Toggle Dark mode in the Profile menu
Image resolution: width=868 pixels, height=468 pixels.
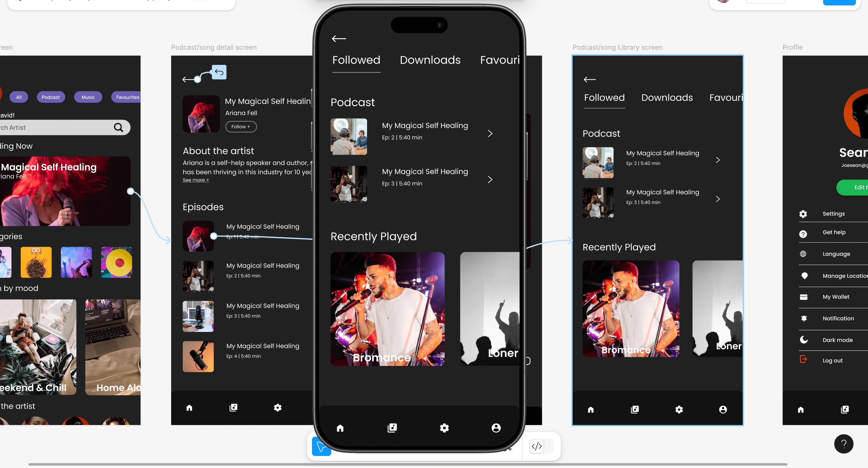click(804, 340)
